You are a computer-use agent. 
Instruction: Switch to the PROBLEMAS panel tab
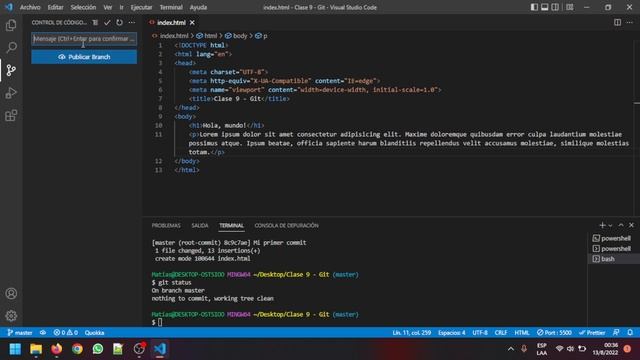pos(166,225)
